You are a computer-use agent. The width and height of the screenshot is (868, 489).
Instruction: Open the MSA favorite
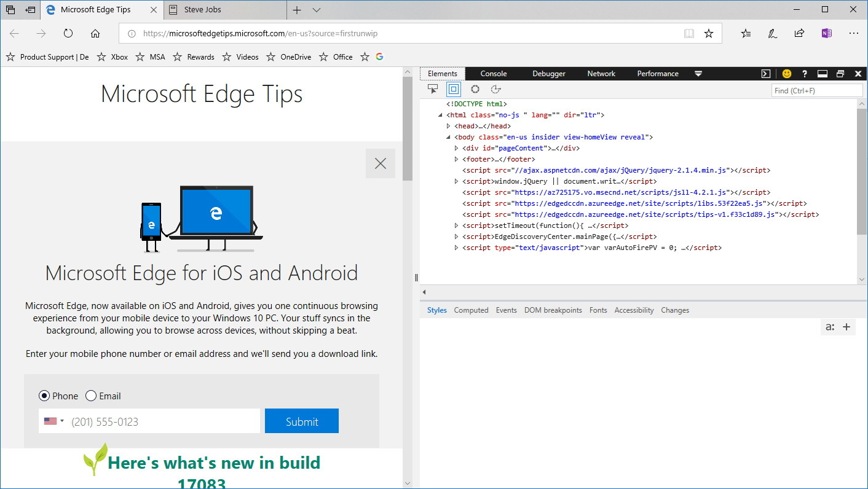click(x=150, y=57)
